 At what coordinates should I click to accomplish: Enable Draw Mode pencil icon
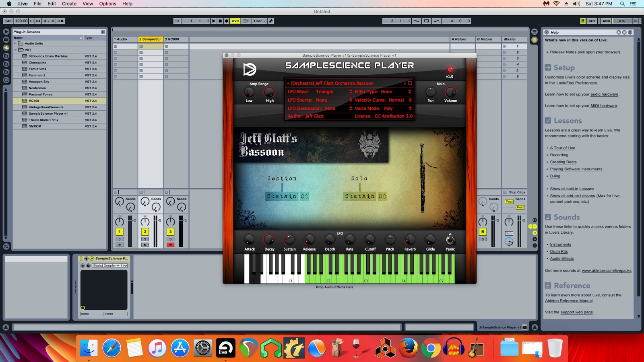[x=271, y=21]
